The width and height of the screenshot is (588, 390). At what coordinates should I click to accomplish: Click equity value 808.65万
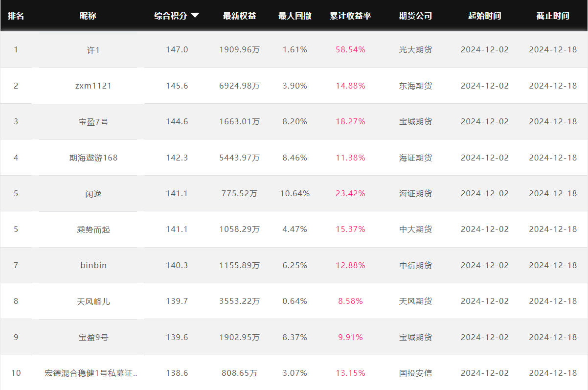pos(239,373)
